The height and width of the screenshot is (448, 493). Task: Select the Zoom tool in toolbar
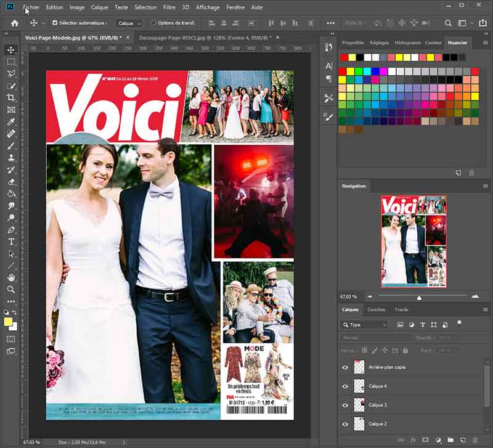point(11,290)
